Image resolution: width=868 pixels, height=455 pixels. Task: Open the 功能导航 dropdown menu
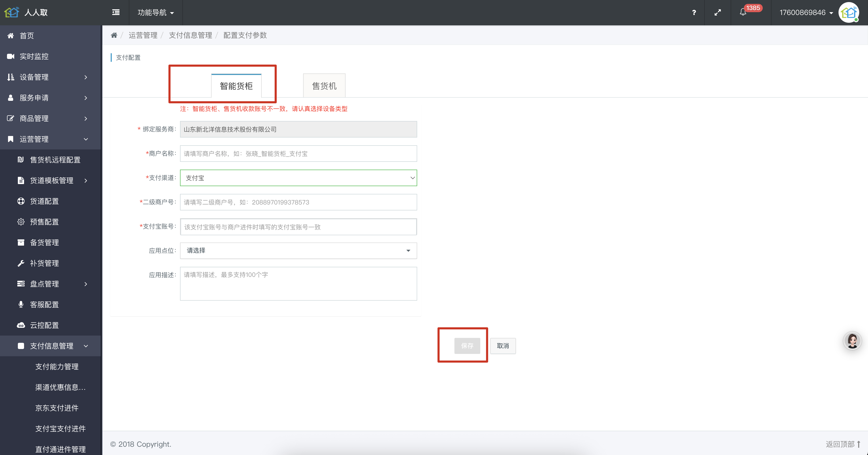(x=156, y=12)
